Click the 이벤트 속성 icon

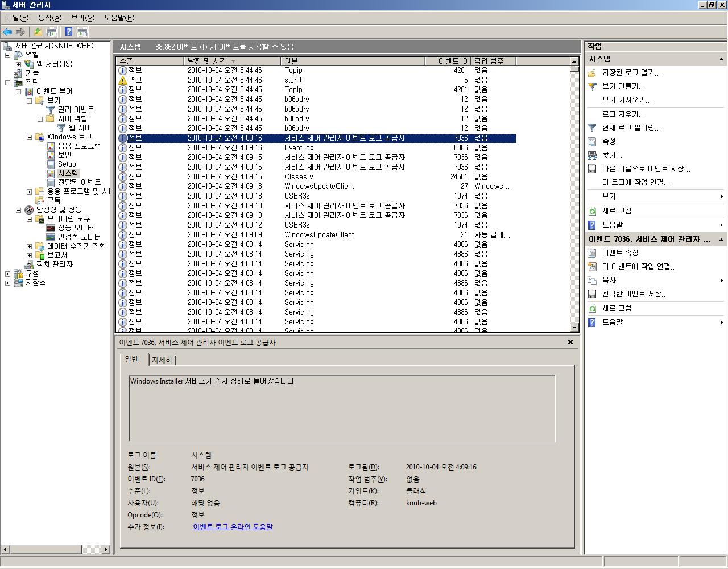click(592, 253)
